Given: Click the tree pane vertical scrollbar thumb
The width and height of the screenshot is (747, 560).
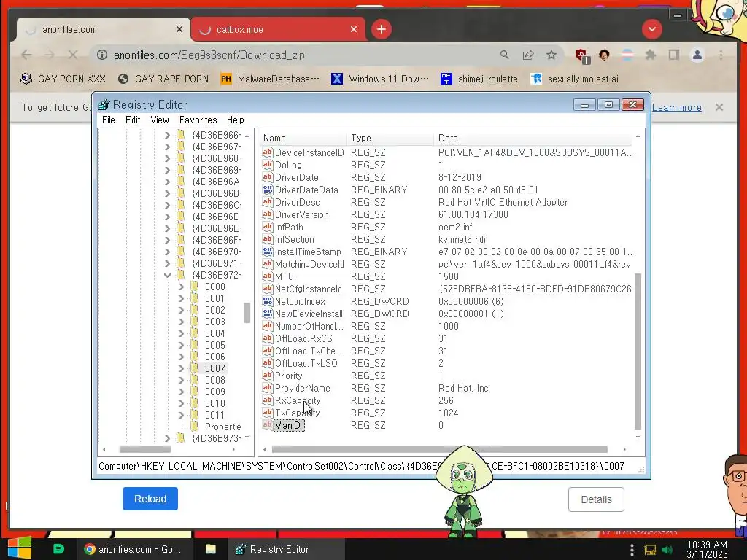Looking at the screenshot, I should click(x=247, y=313).
